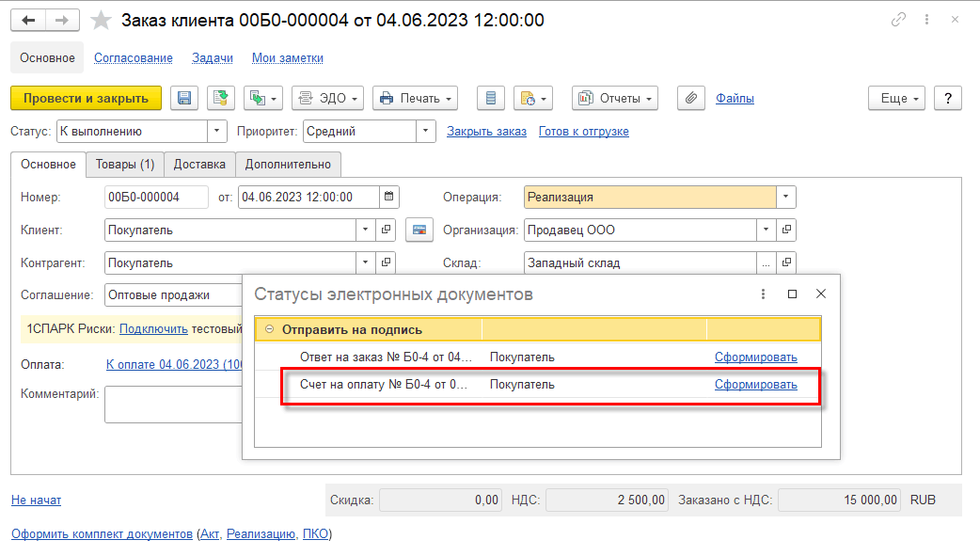Screen dimensions: 980x556
Task: Click the Номер input field
Action: [x=156, y=197]
